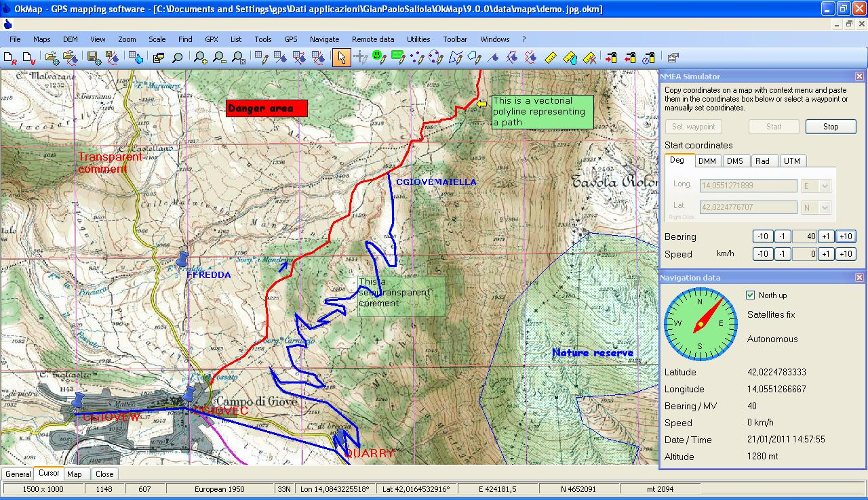
Task: Click the save map floppy icon
Action: coord(94,58)
